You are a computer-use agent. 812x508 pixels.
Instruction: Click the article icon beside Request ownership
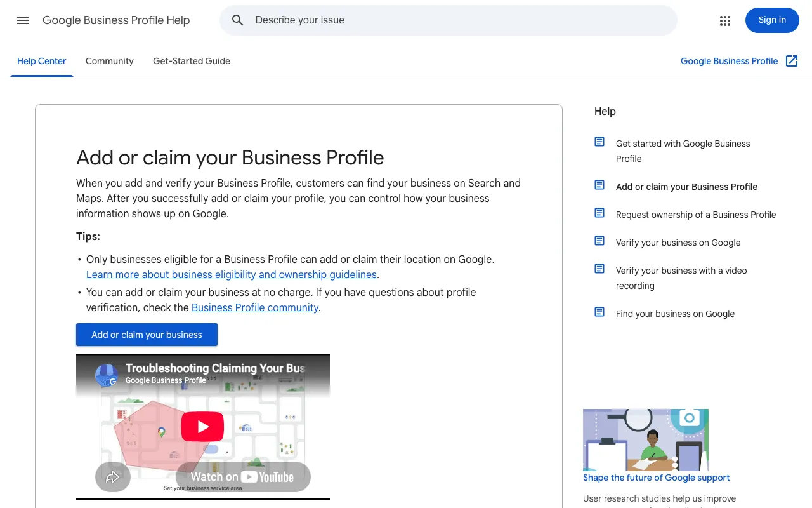point(599,213)
